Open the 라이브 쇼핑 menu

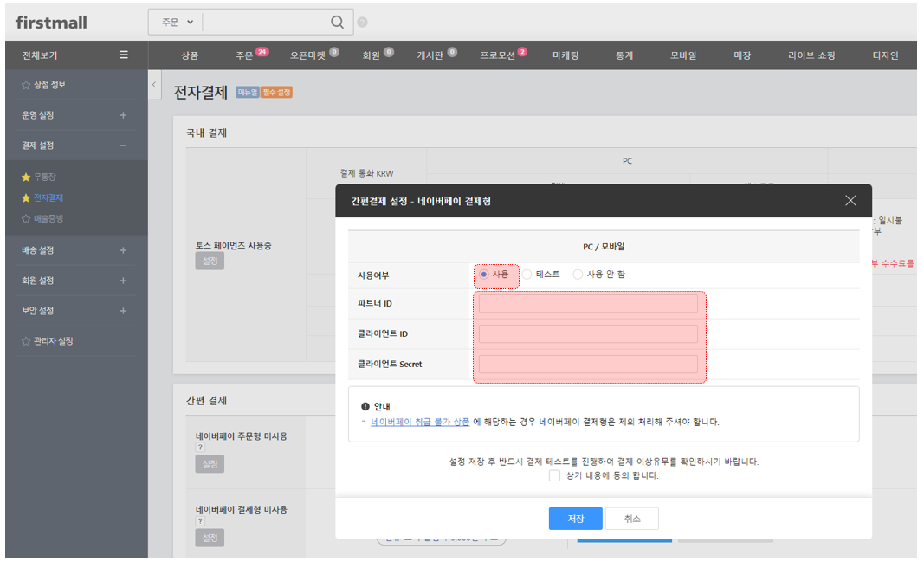click(x=812, y=55)
